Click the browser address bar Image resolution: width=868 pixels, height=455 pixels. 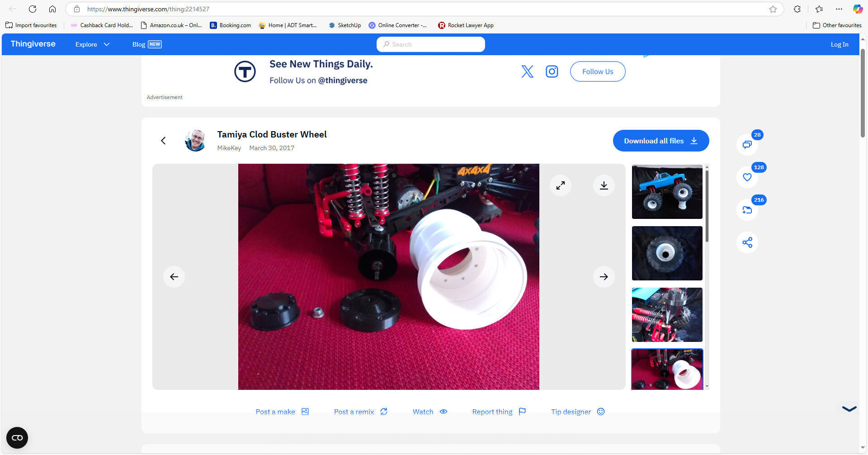pyautogui.click(x=425, y=9)
